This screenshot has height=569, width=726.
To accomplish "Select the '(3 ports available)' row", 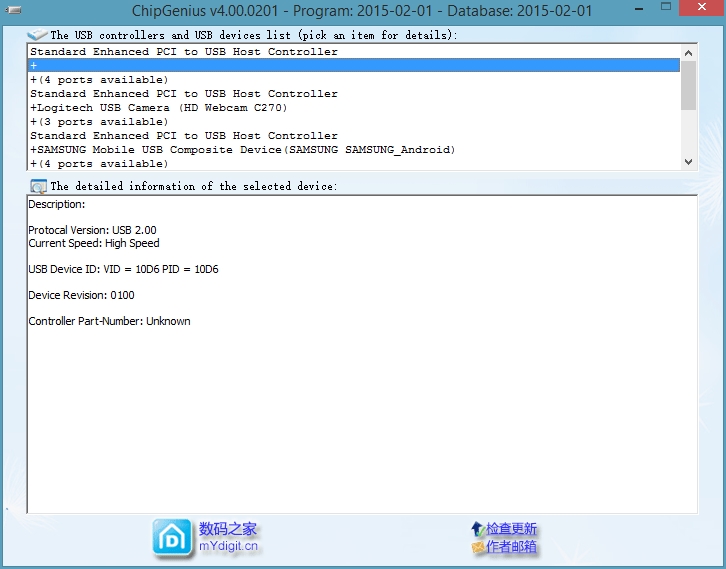I will (x=99, y=122).
